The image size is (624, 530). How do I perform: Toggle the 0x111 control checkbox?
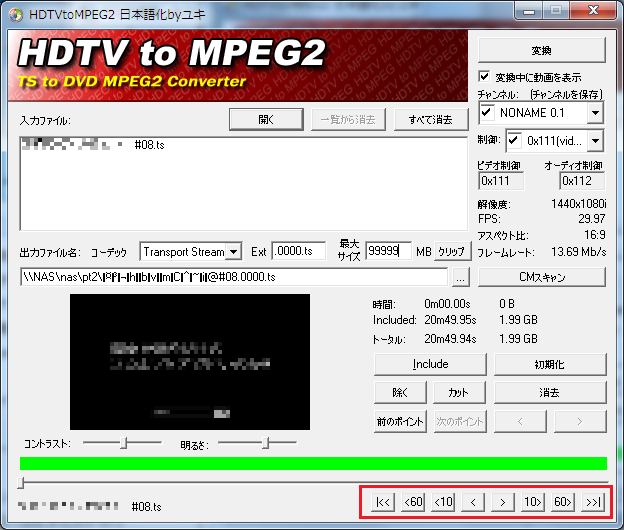(x=515, y=141)
